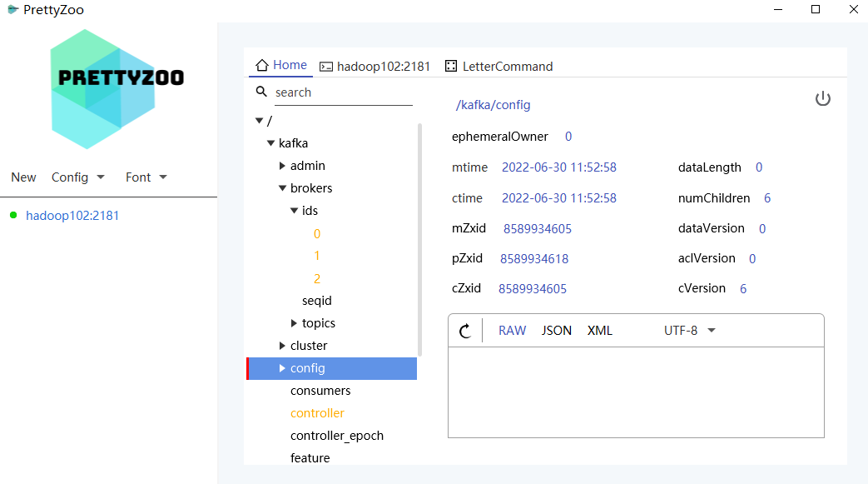Collapse the root / node
This screenshot has width=868, height=484.
click(x=259, y=120)
